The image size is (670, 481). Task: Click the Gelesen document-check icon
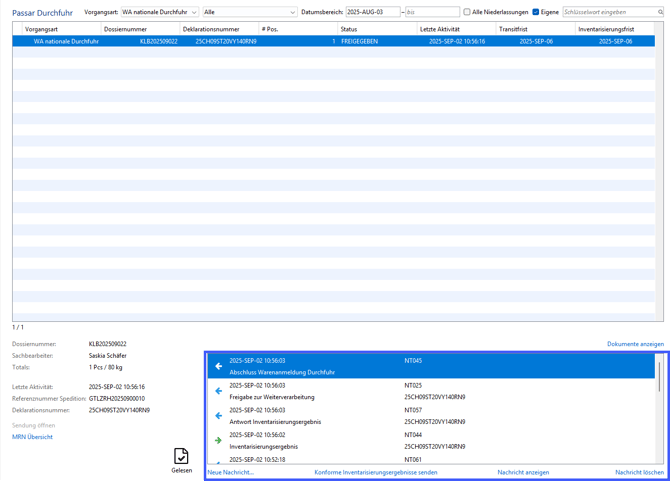[x=181, y=456]
